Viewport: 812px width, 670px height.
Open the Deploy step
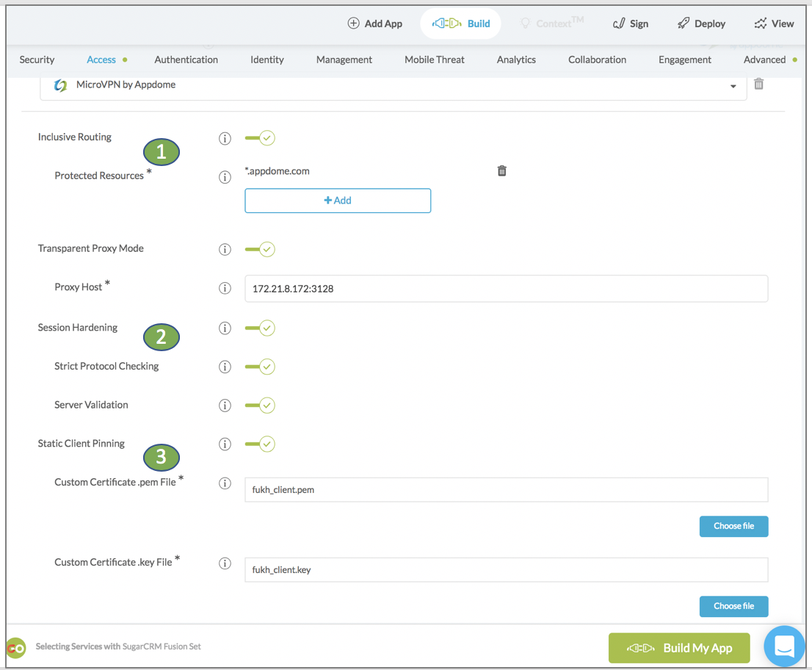(701, 24)
